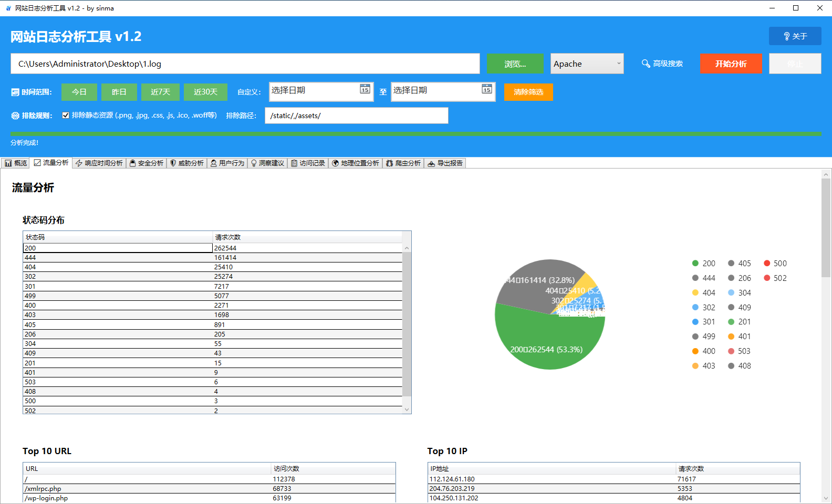This screenshot has height=504, width=832.
Task: Click the exclude path input field
Action: coord(356,115)
